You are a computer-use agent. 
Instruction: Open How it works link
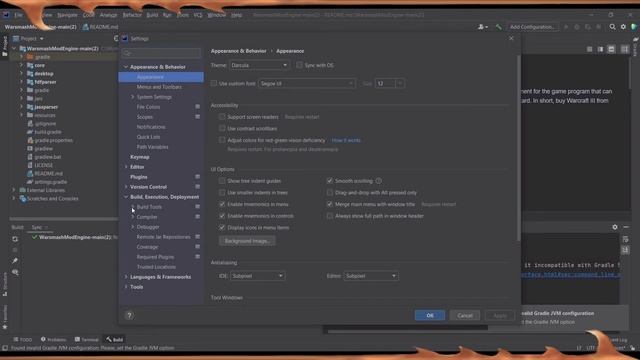point(346,140)
